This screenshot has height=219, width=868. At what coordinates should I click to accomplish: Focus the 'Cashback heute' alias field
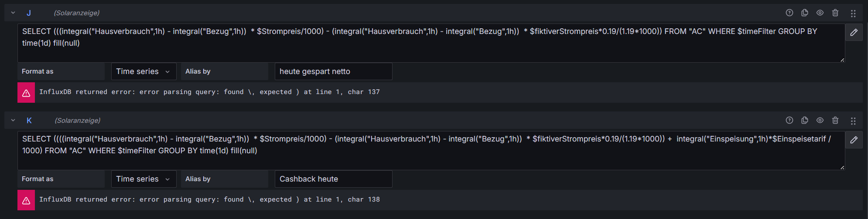coord(333,179)
